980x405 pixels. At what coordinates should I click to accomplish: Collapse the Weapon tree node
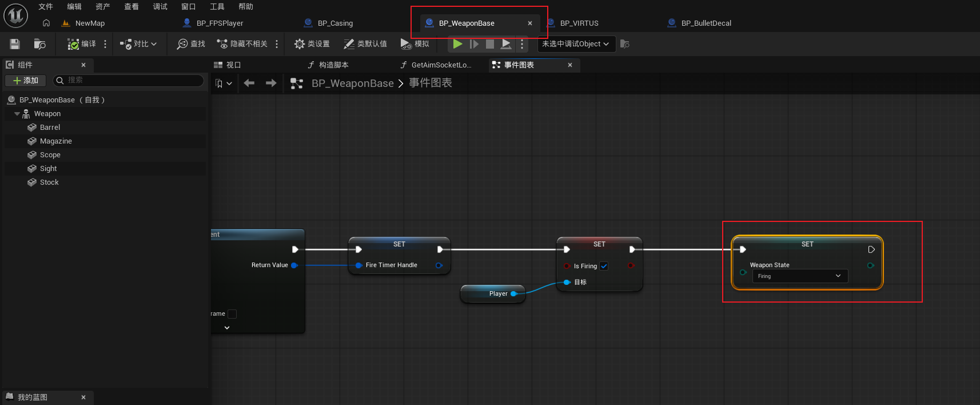click(x=17, y=114)
